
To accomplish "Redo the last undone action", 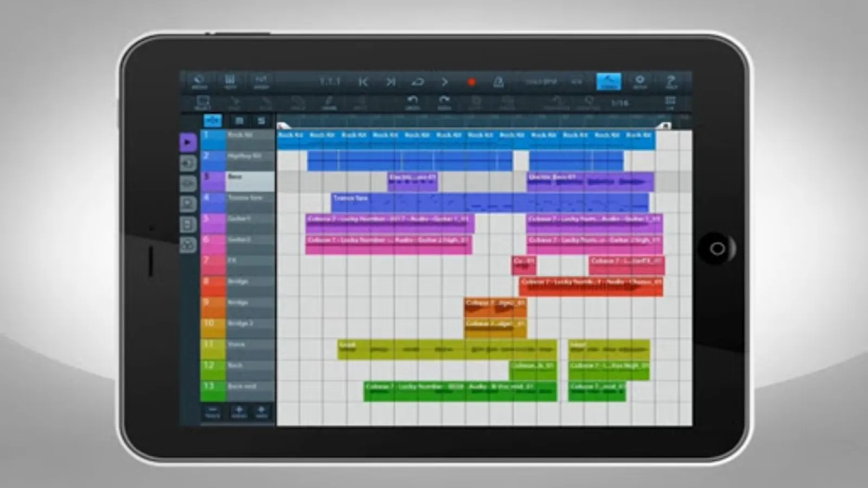I will click(444, 102).
